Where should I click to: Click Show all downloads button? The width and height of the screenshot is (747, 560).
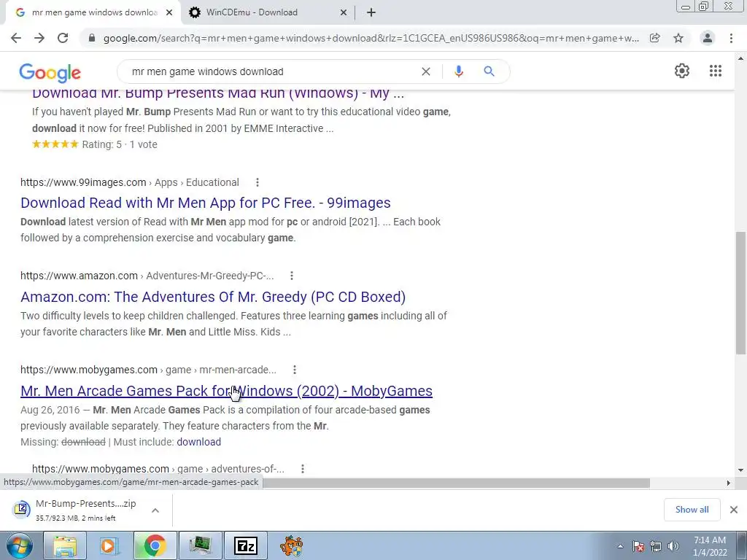692,510
